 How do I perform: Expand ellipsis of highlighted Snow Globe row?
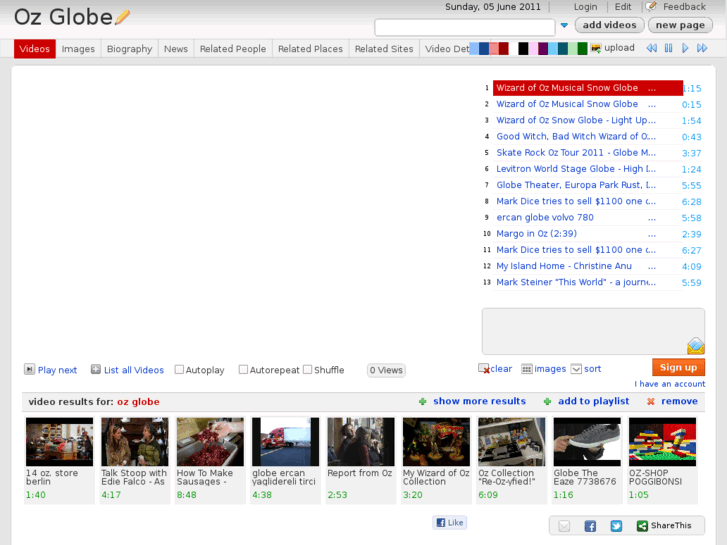pos(652,88)
